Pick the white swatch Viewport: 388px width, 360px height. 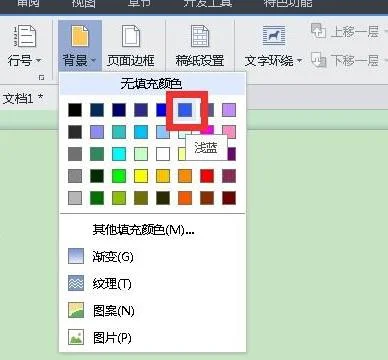(x=163, y=154)
